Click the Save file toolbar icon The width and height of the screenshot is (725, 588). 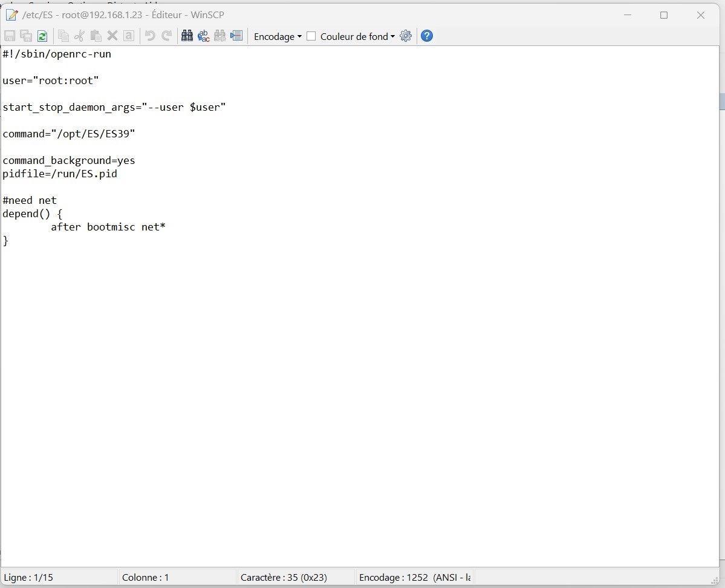9,36
